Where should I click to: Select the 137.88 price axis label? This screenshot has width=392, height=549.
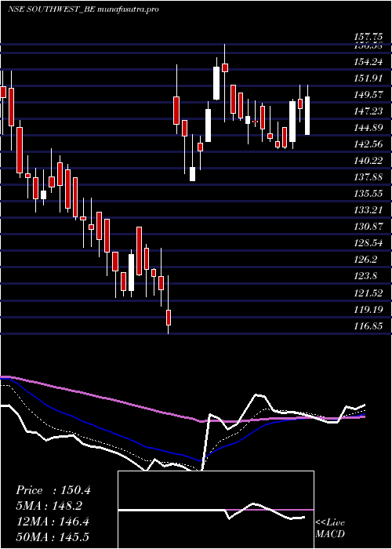(x=368, y=177)
